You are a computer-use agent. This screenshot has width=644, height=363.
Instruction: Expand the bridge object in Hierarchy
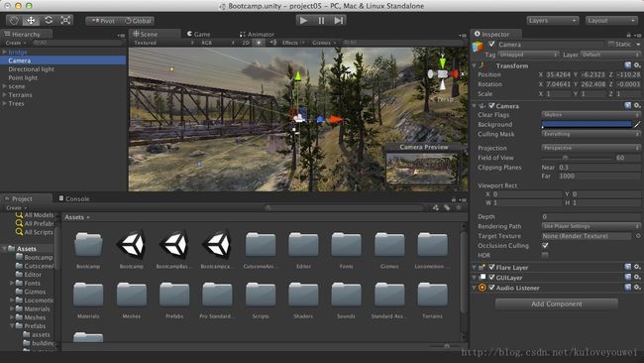[4, 52]
